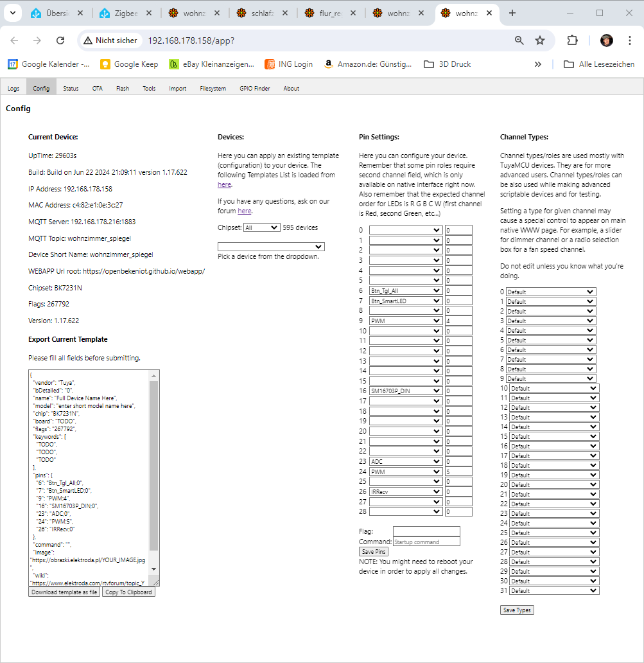The image size is (644, 663).
Task: Open pin 7 Btn_SmartLED role dropdown
Action: (406, 301)
